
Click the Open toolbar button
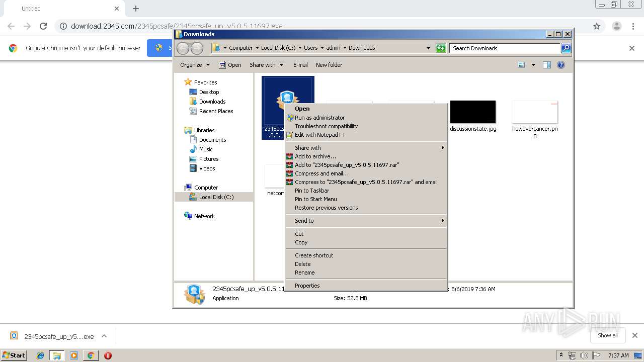(230, 65)
